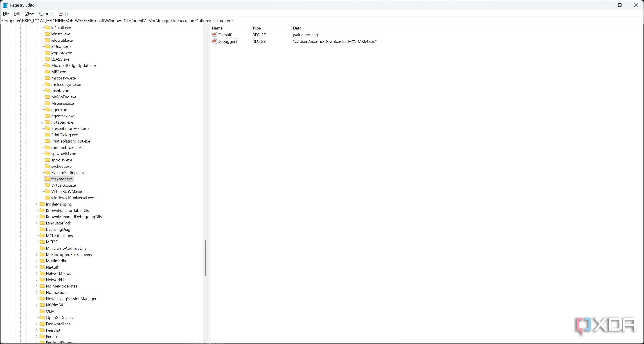
Task: Expand the LanguagePack key
Action: [x=37, y=223]
